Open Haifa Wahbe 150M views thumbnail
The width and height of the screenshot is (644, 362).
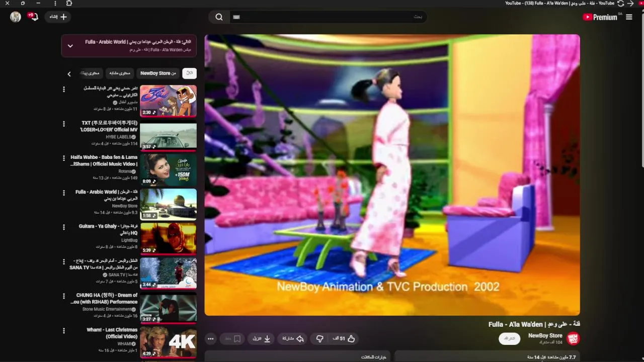click(168, 170)
